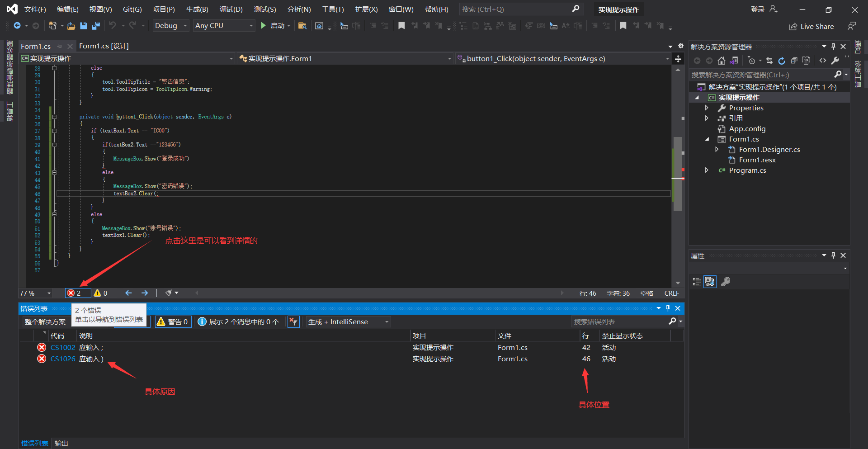Click the CS1002 error code link
Image resolution: width=868 pixels, height=449 pixels.
[x=63, y=347]
